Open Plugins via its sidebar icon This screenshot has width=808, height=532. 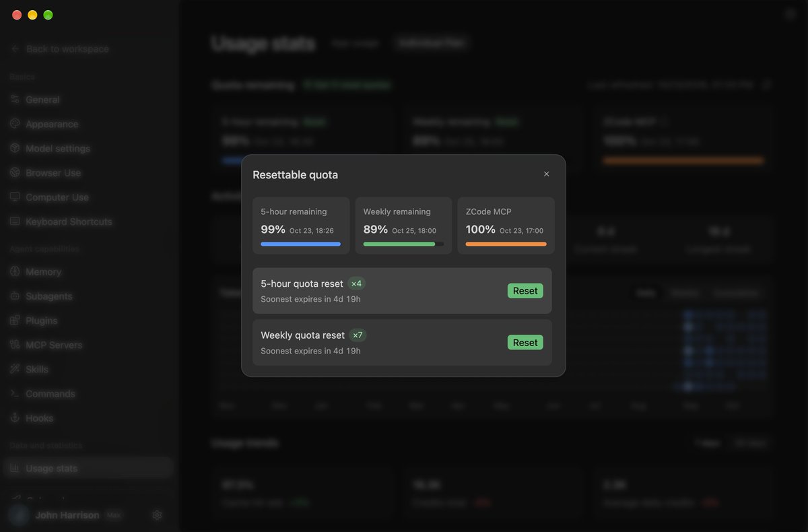coord(15,321)
